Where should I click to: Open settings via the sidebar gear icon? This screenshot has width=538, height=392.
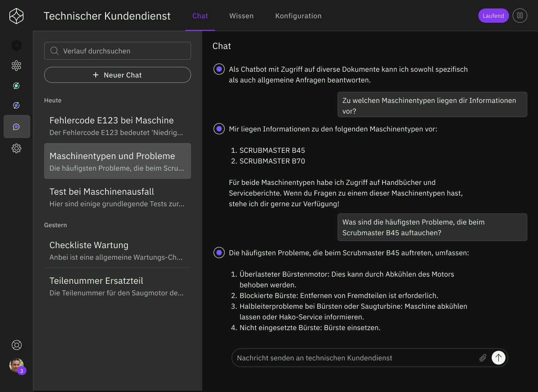click(16, 148)
